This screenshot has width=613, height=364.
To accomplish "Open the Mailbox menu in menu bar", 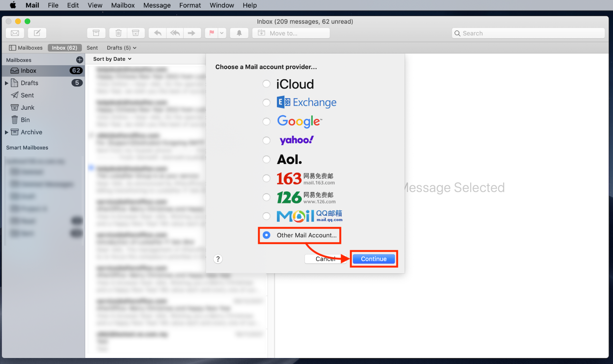I will coord(123,5).
